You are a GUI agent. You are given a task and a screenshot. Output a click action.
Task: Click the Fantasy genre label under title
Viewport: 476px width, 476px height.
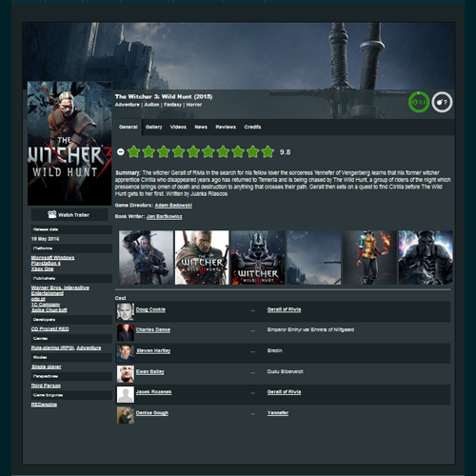172,105
